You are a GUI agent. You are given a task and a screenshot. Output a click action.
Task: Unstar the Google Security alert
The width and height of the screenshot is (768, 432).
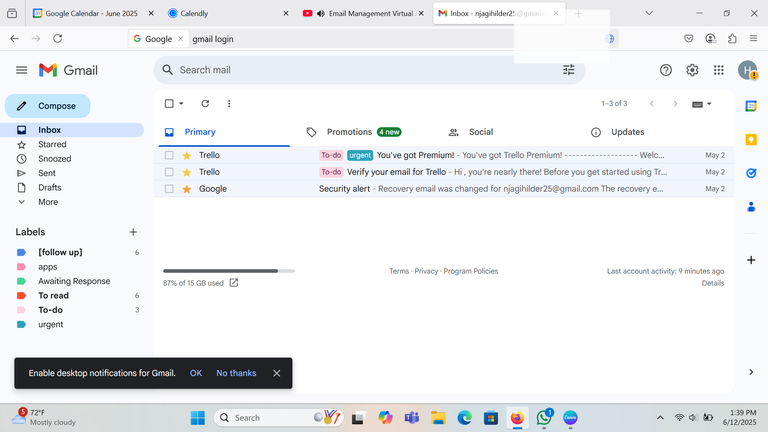pos(187,189)
